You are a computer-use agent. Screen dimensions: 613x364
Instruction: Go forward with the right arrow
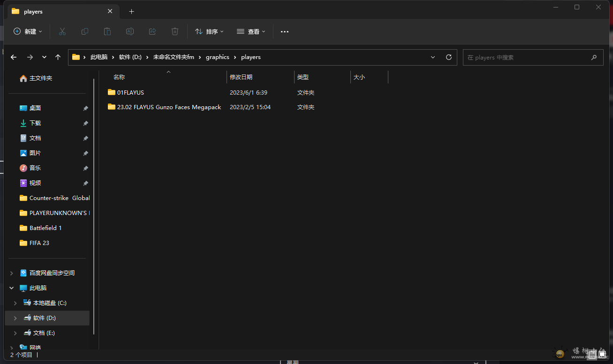(30, 57)
